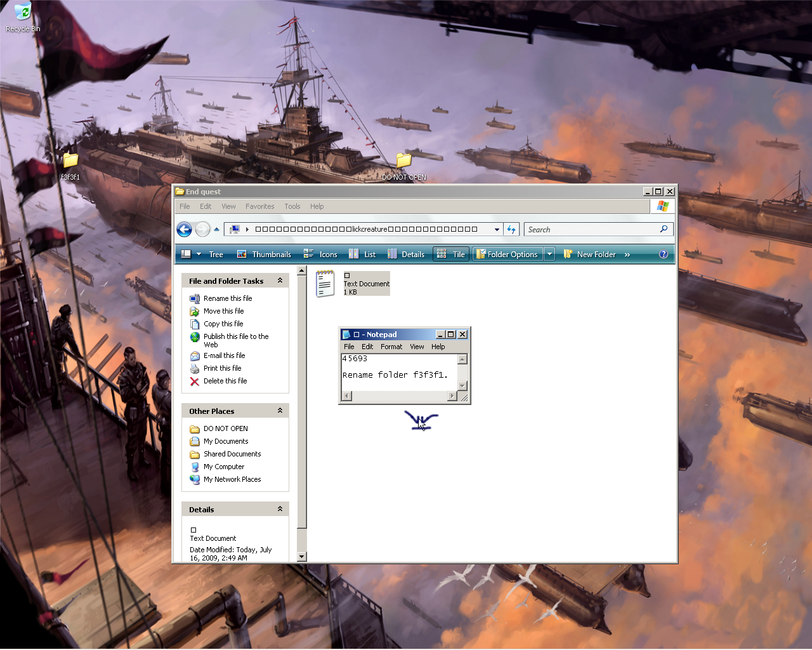The image size is (812, 650).
Task: Switch to Details view
Action: coord(406,255)
